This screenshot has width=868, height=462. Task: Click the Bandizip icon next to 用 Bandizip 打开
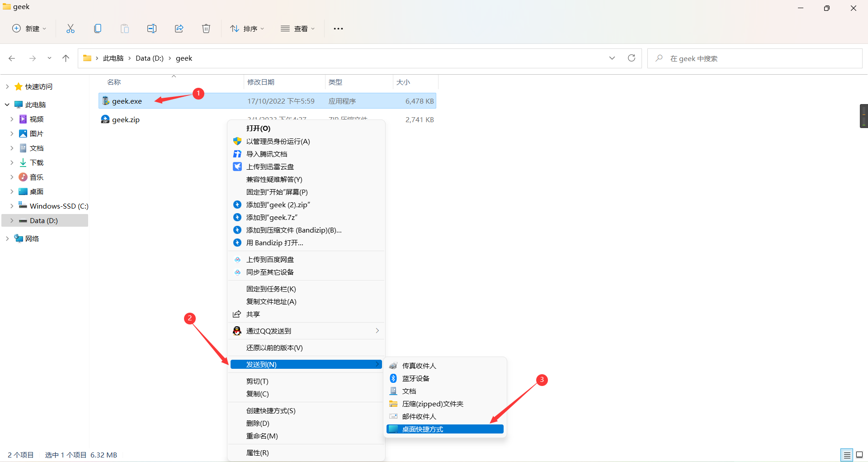click(237, 243)
